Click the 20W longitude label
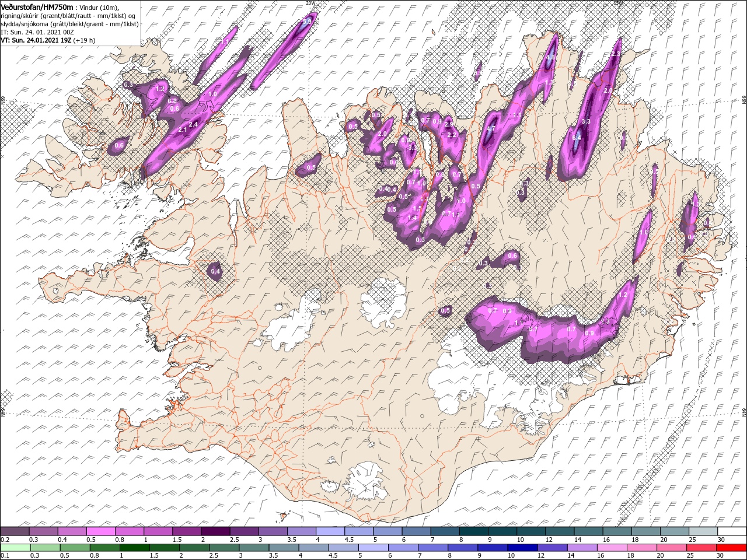Viewport: 747px width, 560px height. [310, 3]
